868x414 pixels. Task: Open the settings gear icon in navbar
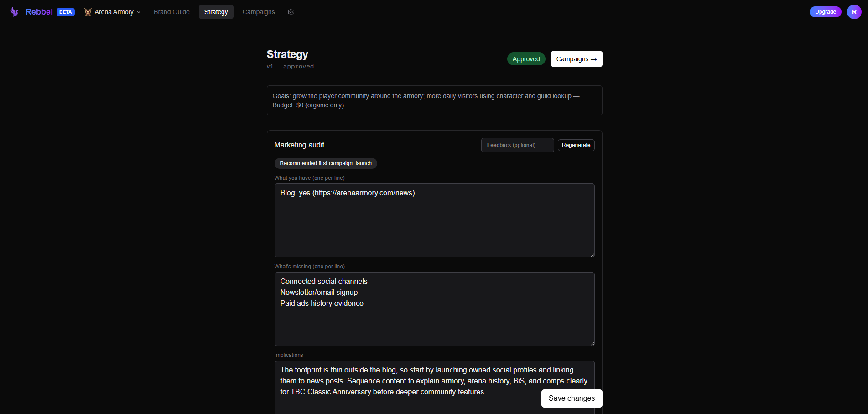pos(291,12)
